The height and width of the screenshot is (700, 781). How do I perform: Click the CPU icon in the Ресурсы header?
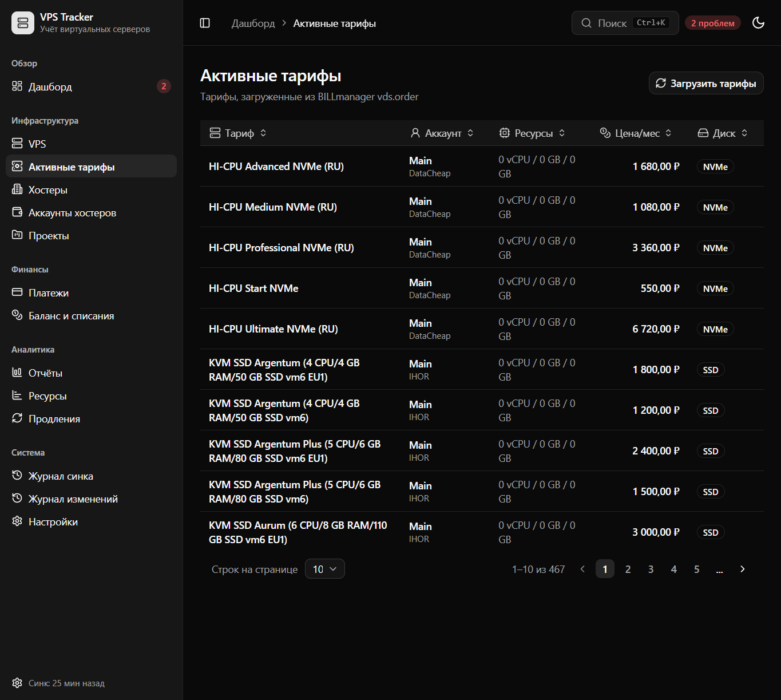pyautogui.click(x=505, y=133)
